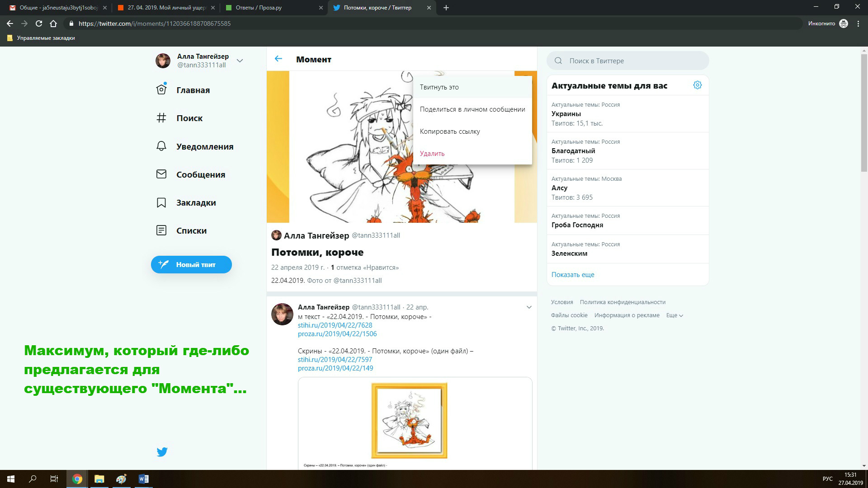This screenshot has height=488, width=868.
Task: Open the Гроба Господня trending topic
Action: (627, 221)
